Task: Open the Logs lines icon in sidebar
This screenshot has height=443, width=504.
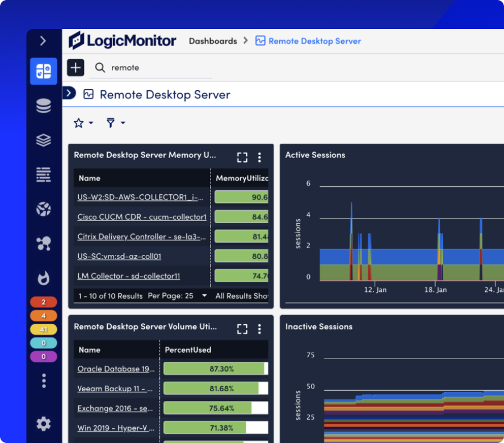Action: coord(43,175)
